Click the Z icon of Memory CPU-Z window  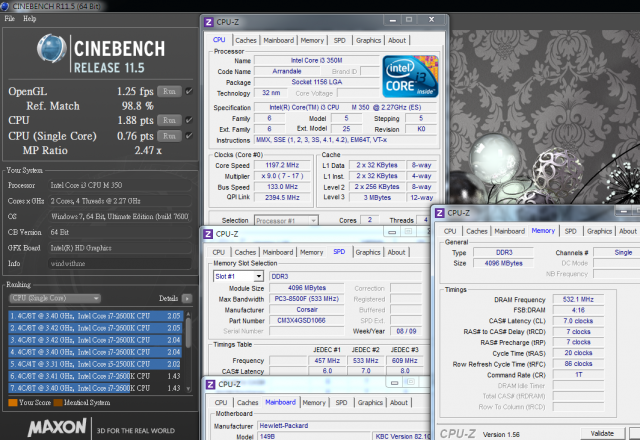[x=440, y=213]
